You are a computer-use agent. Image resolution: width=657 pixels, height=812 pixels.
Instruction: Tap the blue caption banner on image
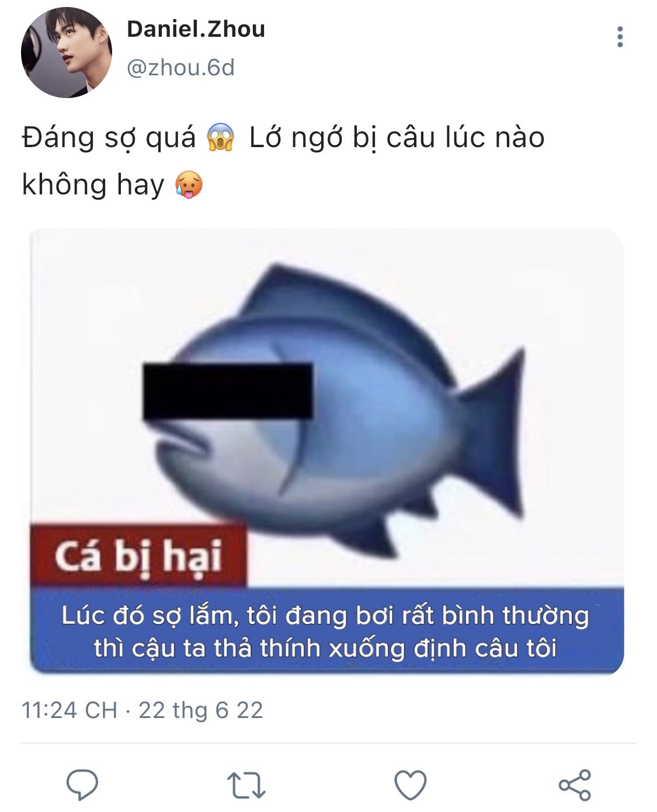pos(327,631)
